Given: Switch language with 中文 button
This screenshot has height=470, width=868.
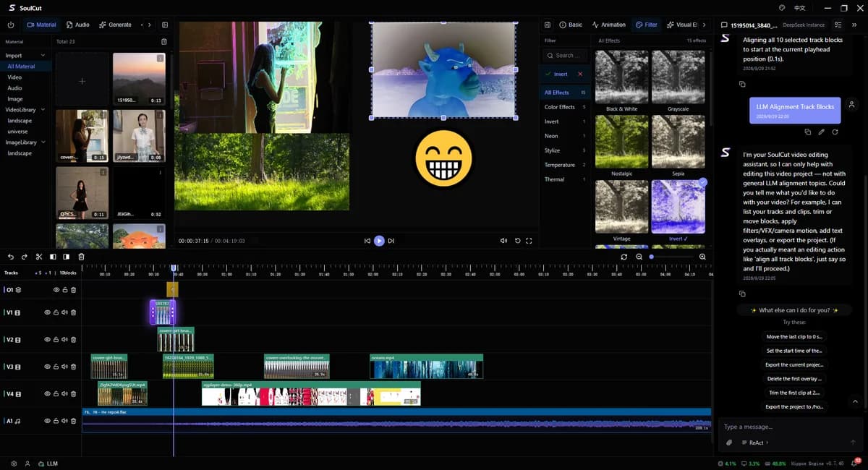Looking at the screenshot, I should point(799,8).
